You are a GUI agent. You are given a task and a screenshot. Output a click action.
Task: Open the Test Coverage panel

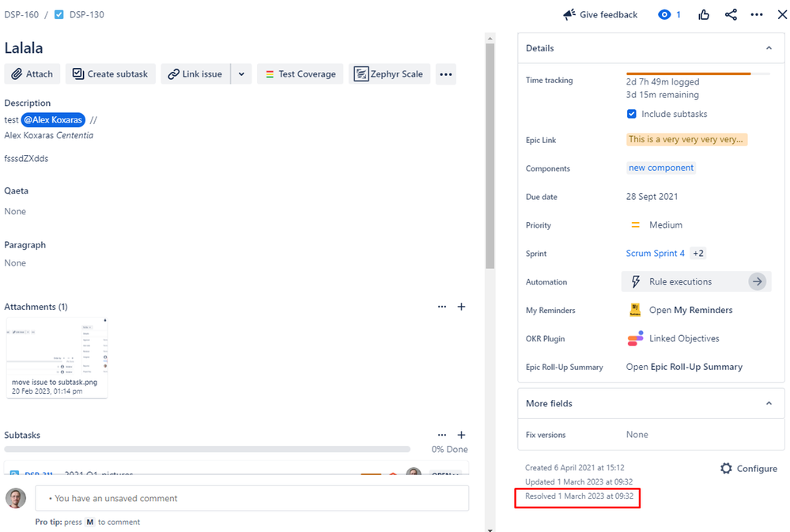[x=301, y=74]
